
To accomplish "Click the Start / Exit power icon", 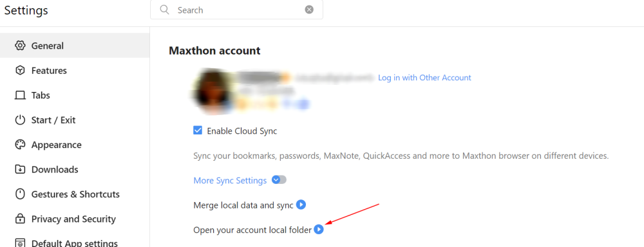I will coord(20,120).
